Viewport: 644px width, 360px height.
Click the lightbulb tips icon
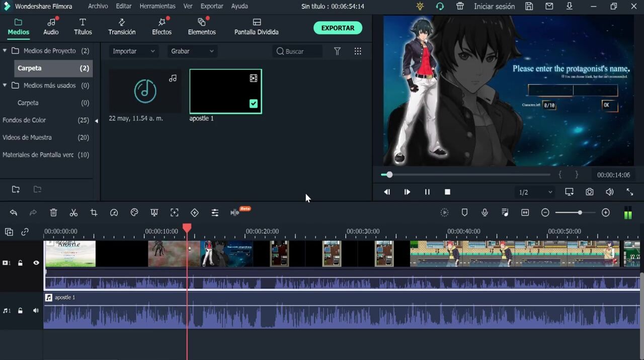(x=420, y=7)
